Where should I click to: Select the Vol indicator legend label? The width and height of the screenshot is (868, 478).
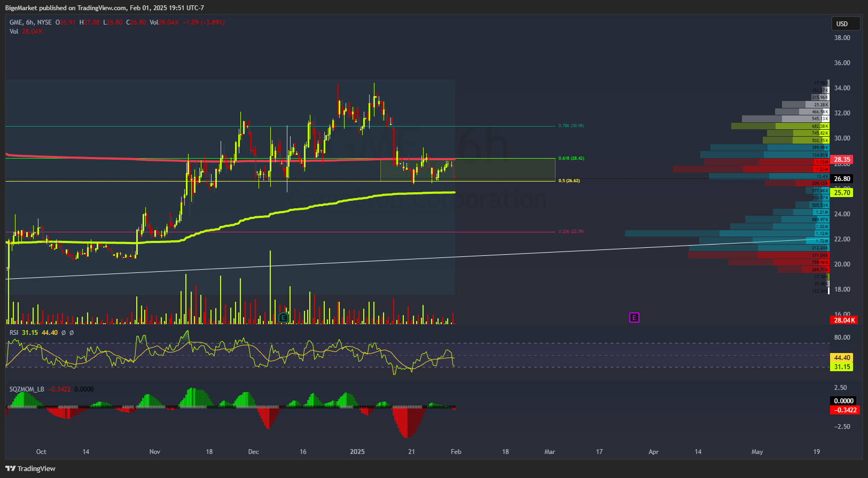click(14, 32)
